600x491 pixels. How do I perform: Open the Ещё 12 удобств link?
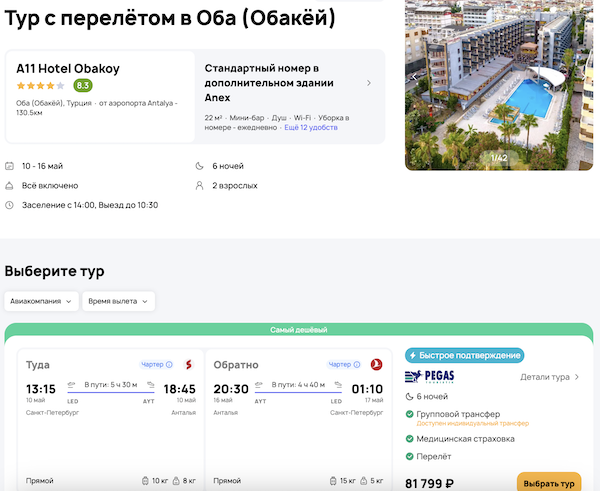click(x=311, y=128)
